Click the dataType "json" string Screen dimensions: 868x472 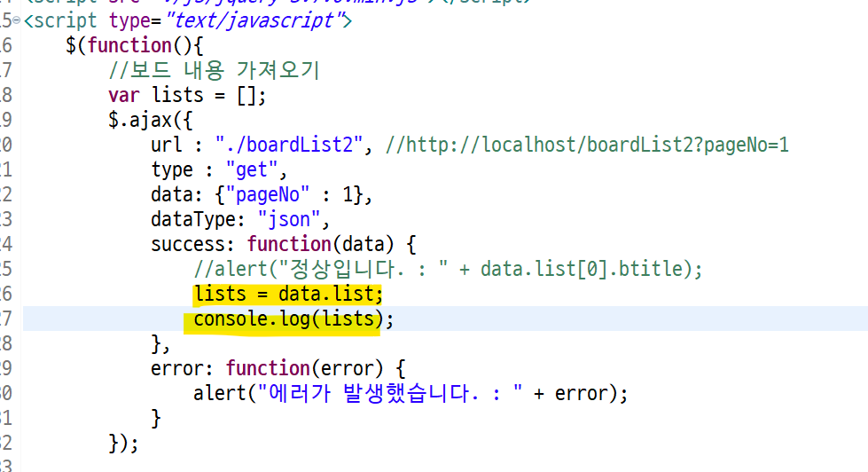(289, 219)
